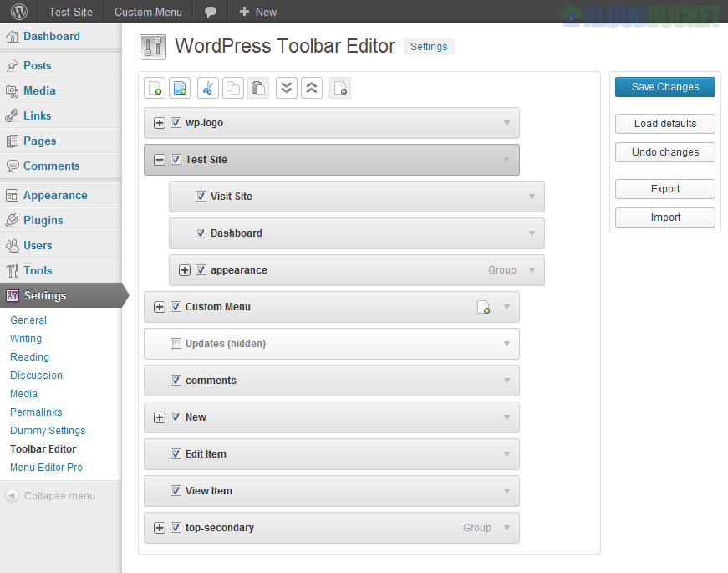Click the new menu/group icon in the toolbar
The width and height of the screenshot is (728, 573).
[180, 88]
